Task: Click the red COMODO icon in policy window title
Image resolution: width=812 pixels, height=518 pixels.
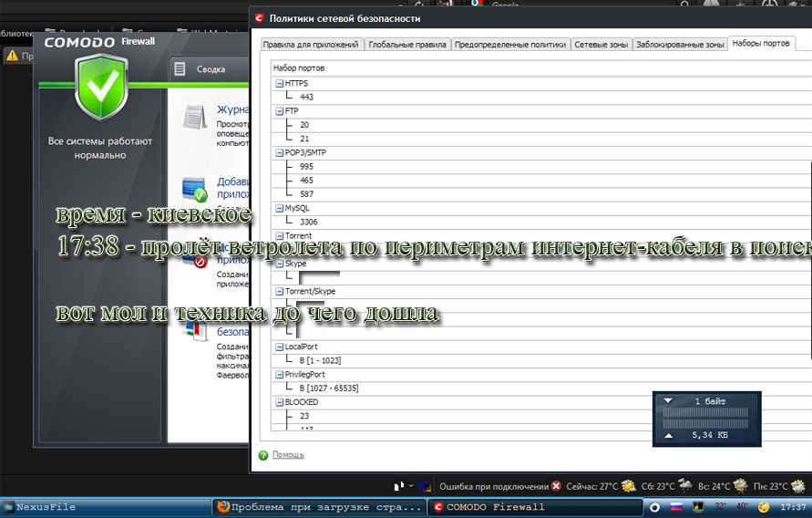Action: click(259, 18)
